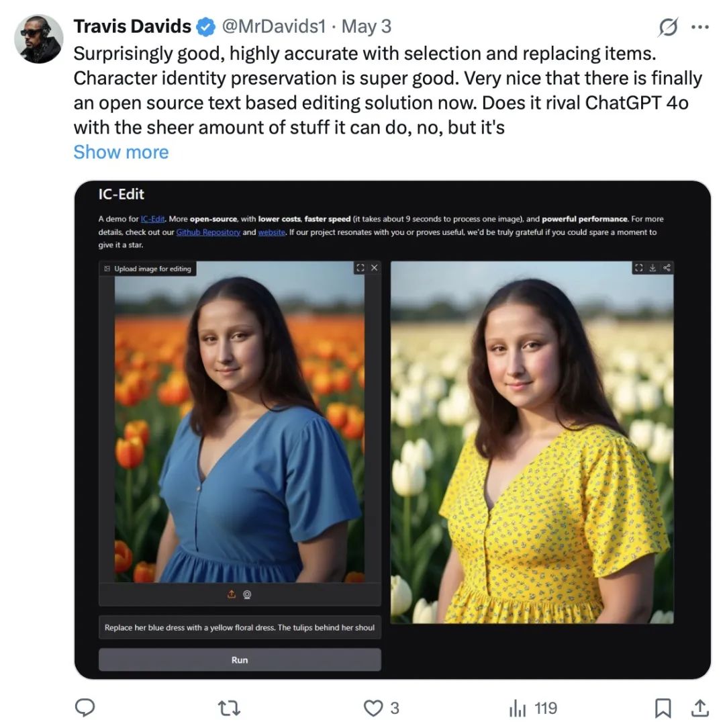Fullscreen the uploaded input image
This screenshot has height=728, width=725.
[x=360, y=268]
